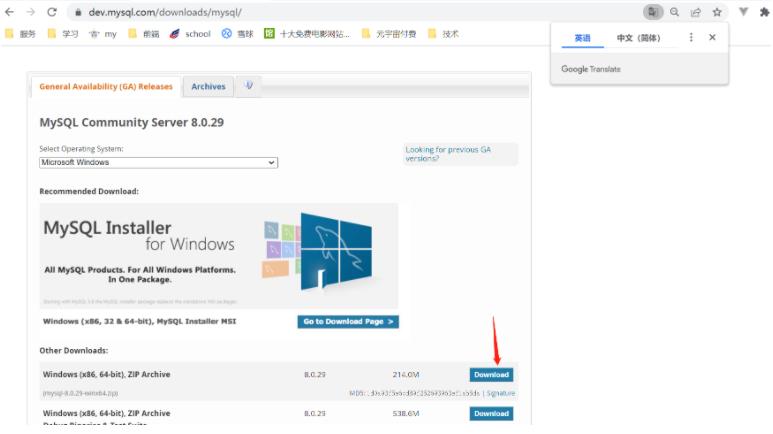Viewport: 773px width, 434px height.
Task: Open the extensions puzzle icon
Action: (x=765, y=12)
